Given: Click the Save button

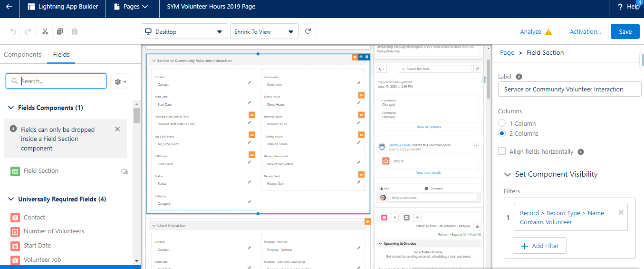Looking at the screenshot, I should [x=625, y=31].
